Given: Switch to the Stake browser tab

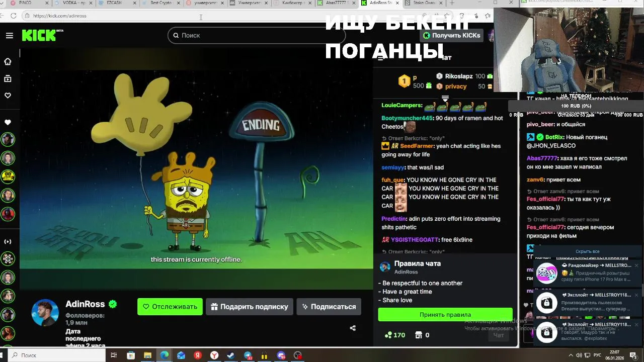Looking at the screenshot, I should tap(424, 3).
